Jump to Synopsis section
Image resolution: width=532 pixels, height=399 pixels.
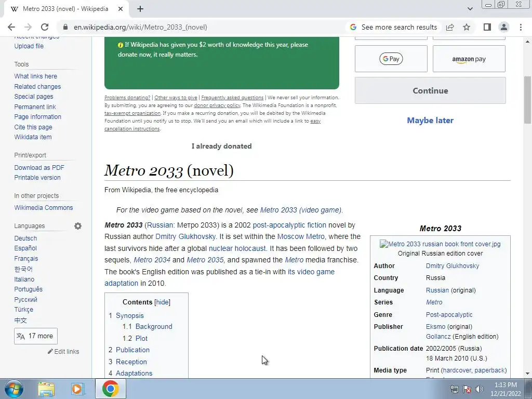[x=129, y=315]
